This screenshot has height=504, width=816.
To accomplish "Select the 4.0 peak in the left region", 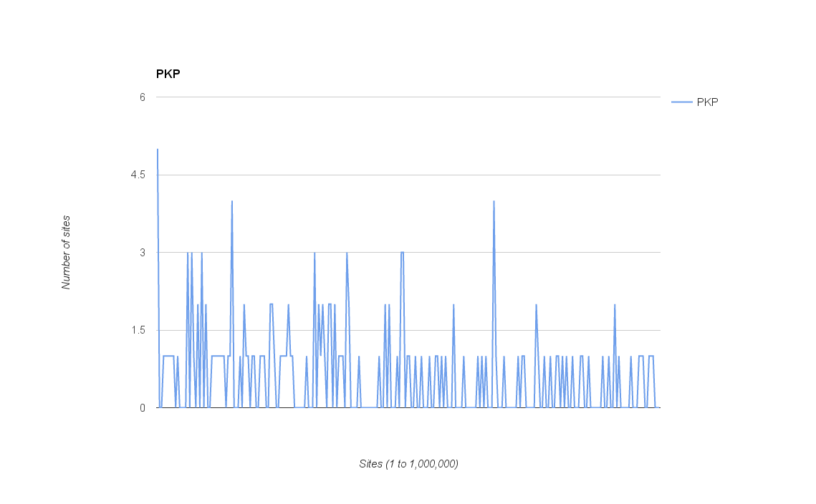I will [x=233, y=202].
